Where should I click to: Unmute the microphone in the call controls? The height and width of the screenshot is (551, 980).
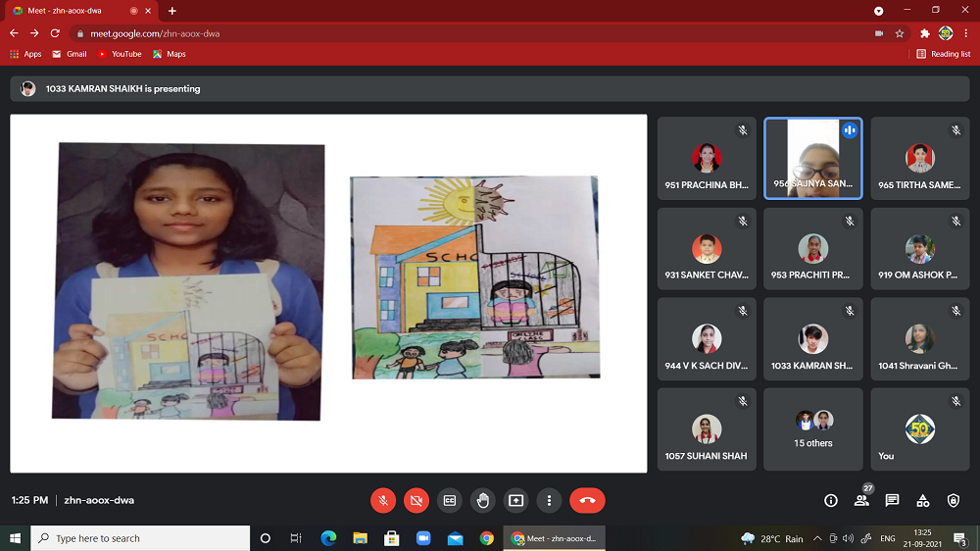coord(383,500)
